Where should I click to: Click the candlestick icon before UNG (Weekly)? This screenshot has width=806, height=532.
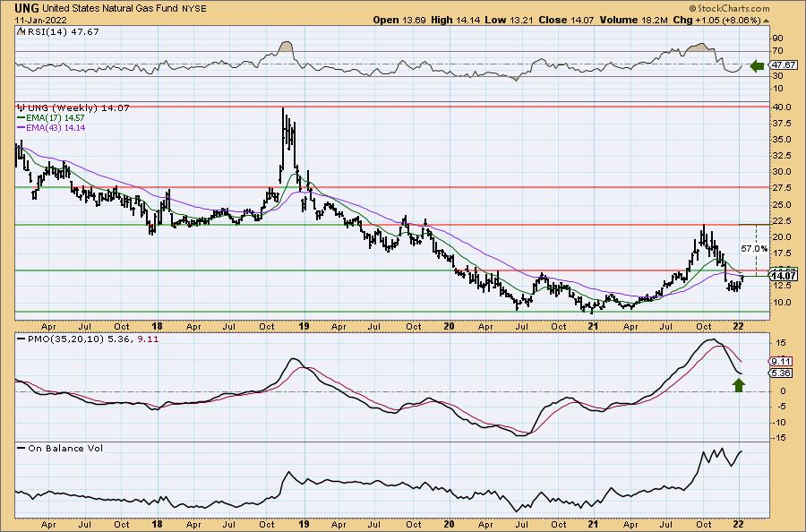(21, 108)
